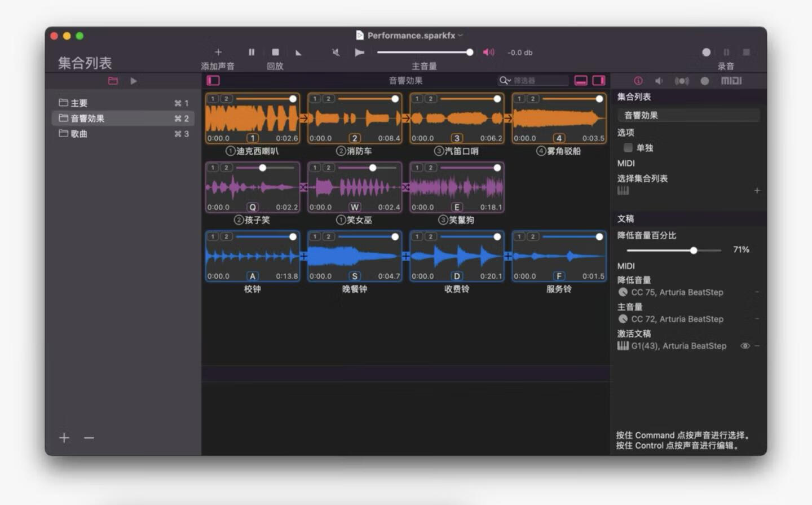
Task: Add a set list with plus button
Action: (64, 438)
